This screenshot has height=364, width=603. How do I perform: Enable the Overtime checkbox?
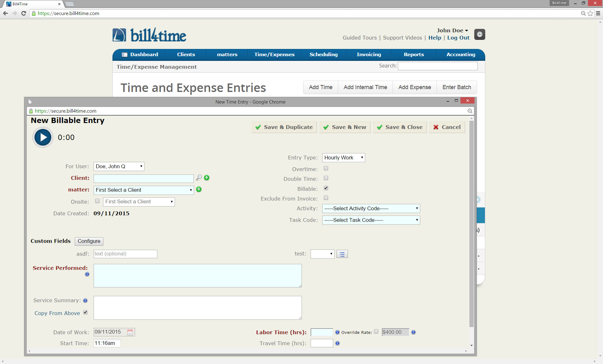[326, 168]
